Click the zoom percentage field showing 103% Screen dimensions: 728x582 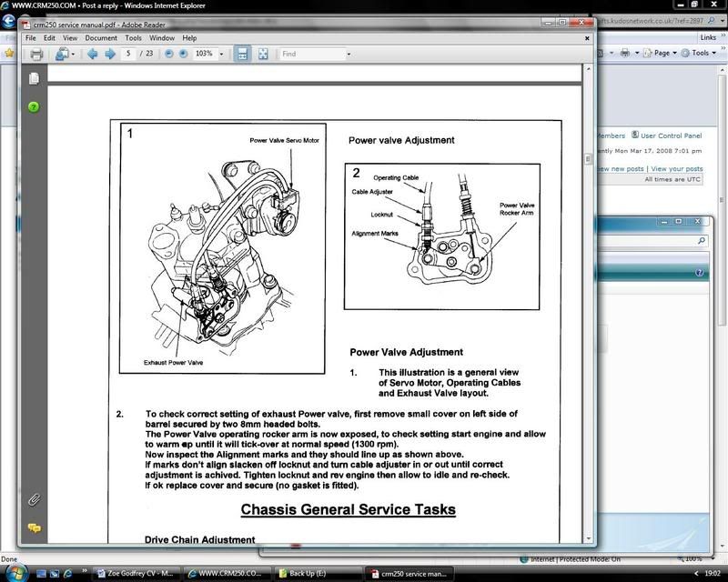coord(204,54)
